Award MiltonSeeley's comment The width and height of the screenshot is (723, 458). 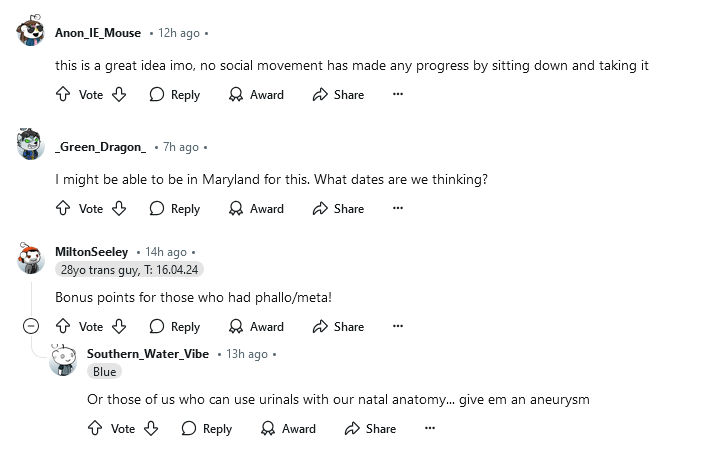tap(256, 327)
